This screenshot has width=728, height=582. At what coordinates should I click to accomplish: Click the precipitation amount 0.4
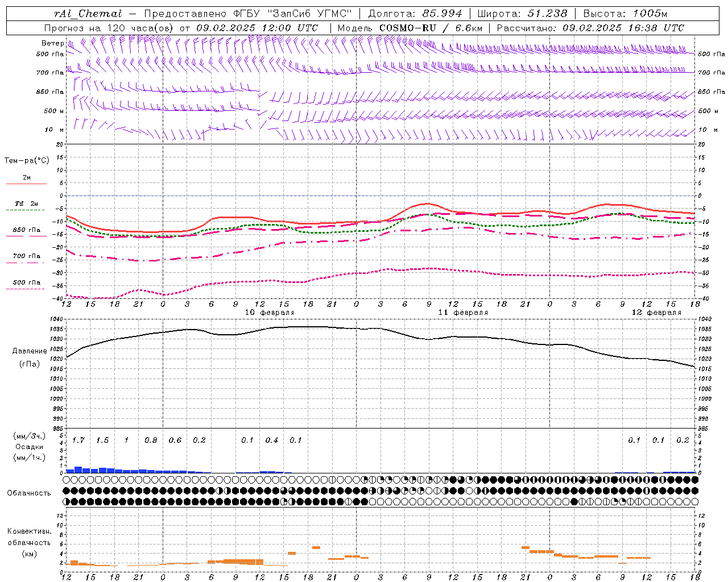[x=272, y=440]
